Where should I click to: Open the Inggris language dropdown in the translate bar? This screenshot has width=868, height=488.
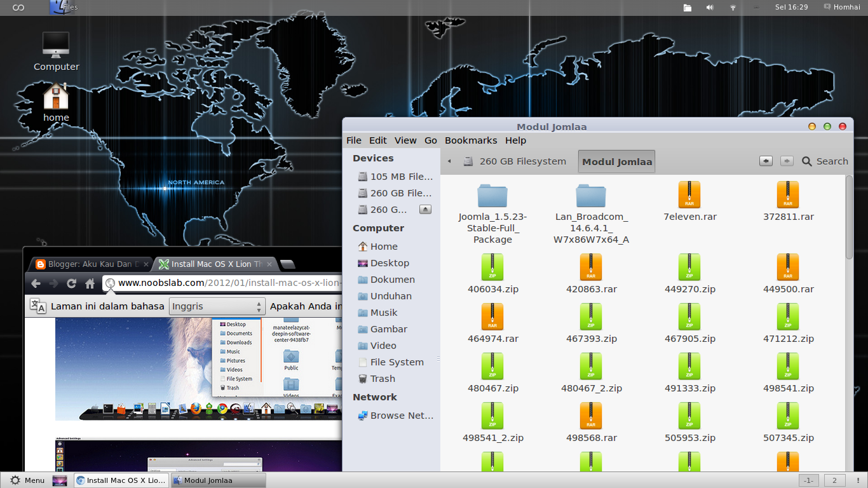217,306
